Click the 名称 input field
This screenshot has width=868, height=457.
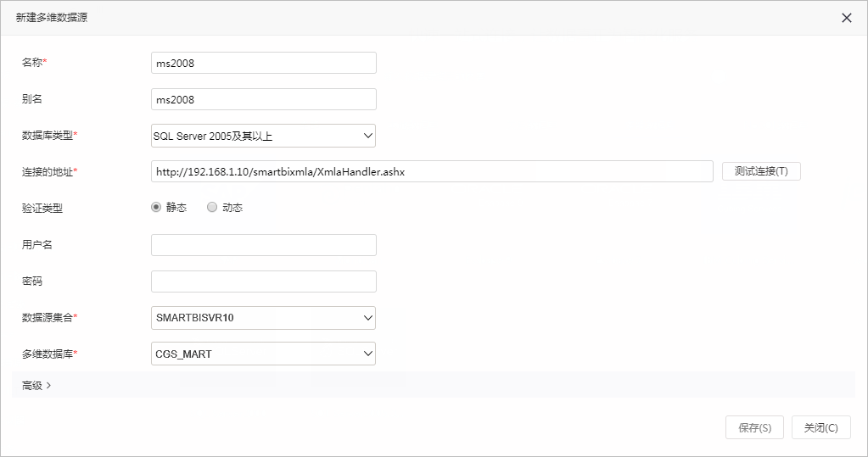[264, 63]
